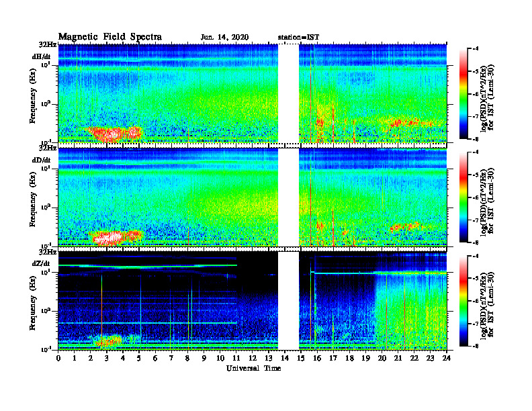Click hour "11" on the time axis
The image size is (532, 411).
point(236,359)
